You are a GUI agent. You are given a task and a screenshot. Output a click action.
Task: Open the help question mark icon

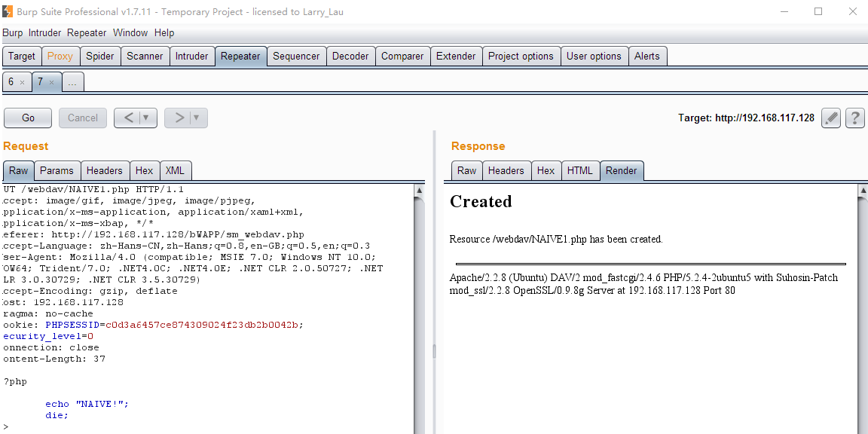(x=854, y=118)
